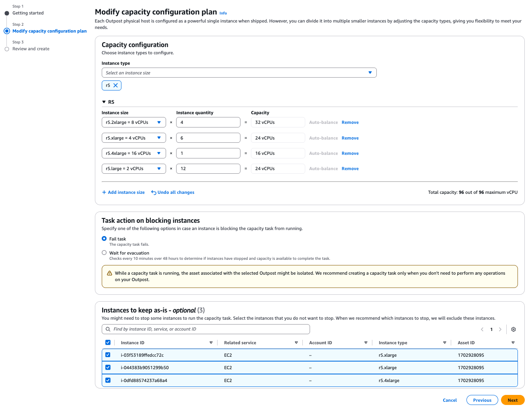532x411 pixels.
Task: Cancel the capacity task wizard
Action: [x=450, y=400]
